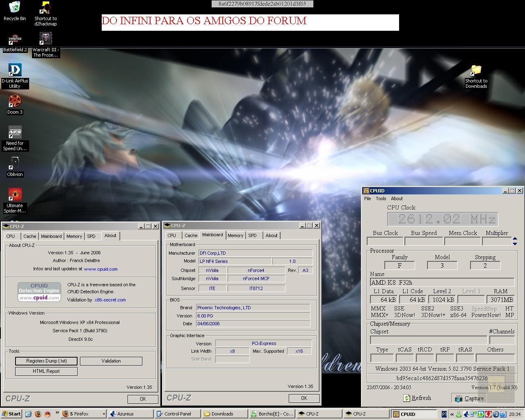Open the About tab in the Mainboard CPU-Z window
Image resolution: width=525 pixels, height=420 pixels.
coord(272,235)
